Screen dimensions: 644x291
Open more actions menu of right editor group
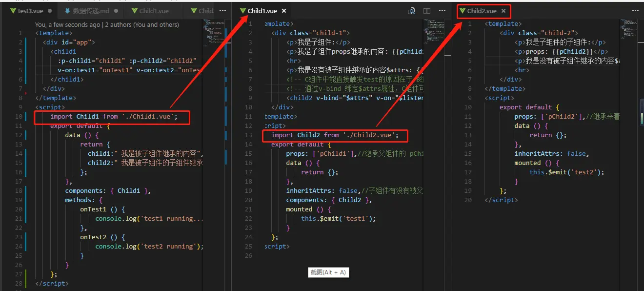click(x=635, y=10)
